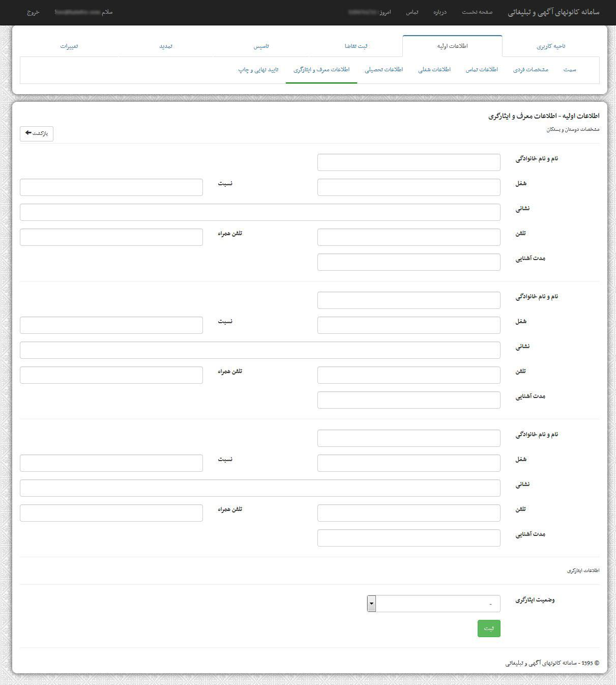The image size is (616, 685).
Task: Click the بازگشت (back) button
Action: point(37,133)
